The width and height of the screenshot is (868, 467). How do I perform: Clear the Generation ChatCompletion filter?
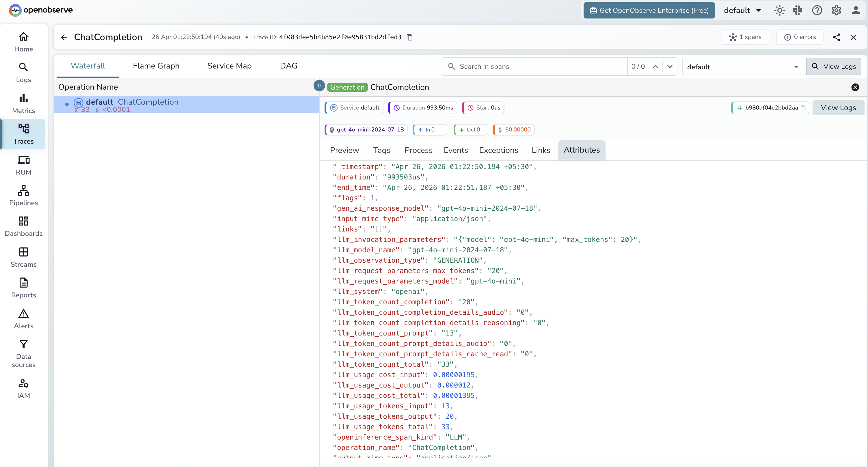pyautogui.click(x=855, y=87)
